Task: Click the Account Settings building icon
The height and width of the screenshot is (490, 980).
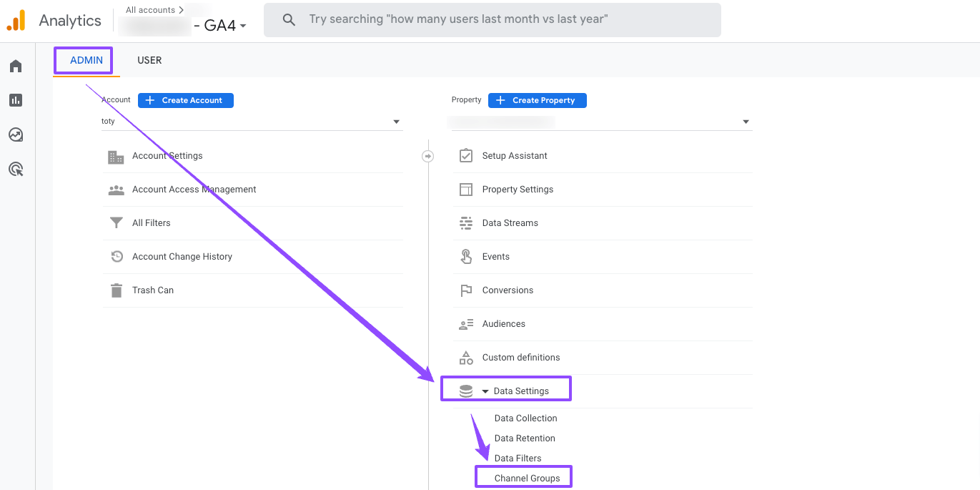Action: click(116, 157)
